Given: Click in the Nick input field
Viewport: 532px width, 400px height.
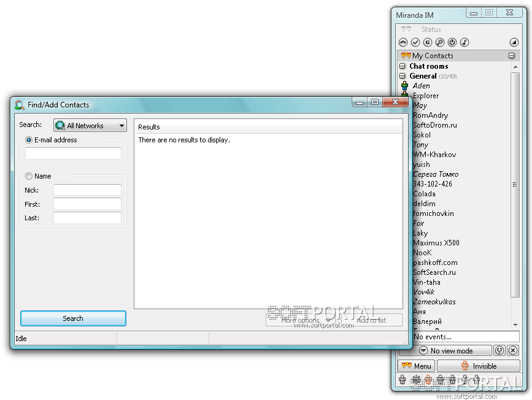Looking at the screenshot, I should (x=87, y=190).
